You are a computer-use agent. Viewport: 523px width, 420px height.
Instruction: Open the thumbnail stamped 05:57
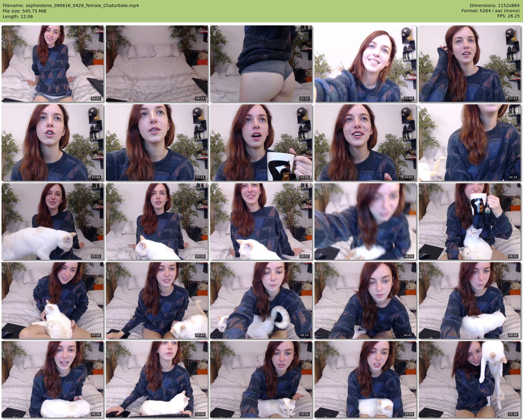[x=261, y=221]
